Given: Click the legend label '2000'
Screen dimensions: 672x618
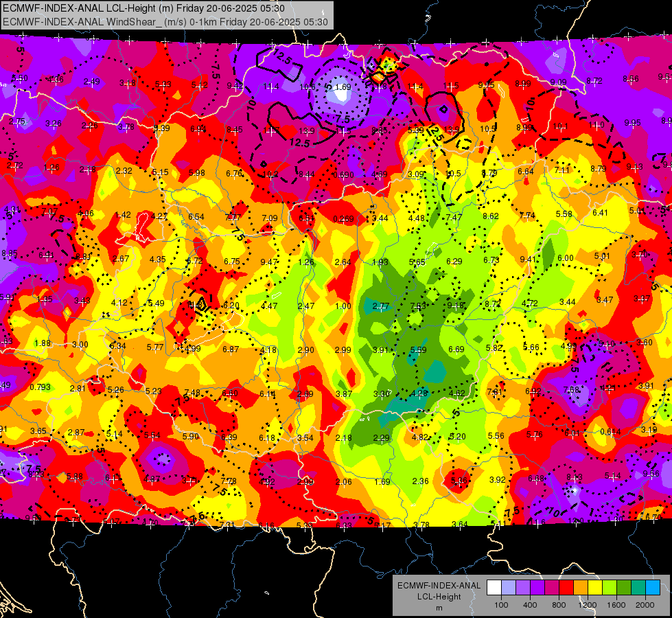Looking at the screenshot, I should click(x=645, y=605).
